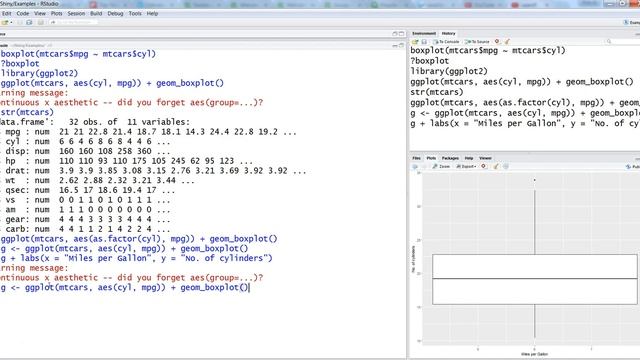Click the 'hp : num' row in console
The image size is (640, 360).
(x=127, y=161)
